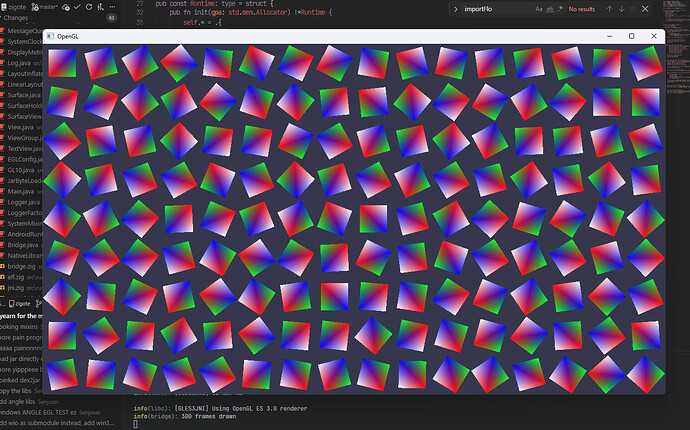Open the 'ooking mixins' commit
Viewport: 690px width, 430px height.
coord(21,327)
